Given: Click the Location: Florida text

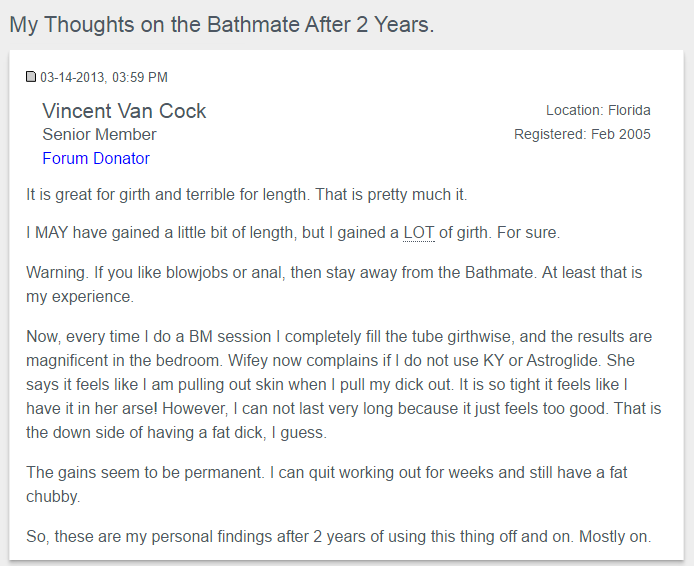Looking at the screenshot, I should click(598, 110).
